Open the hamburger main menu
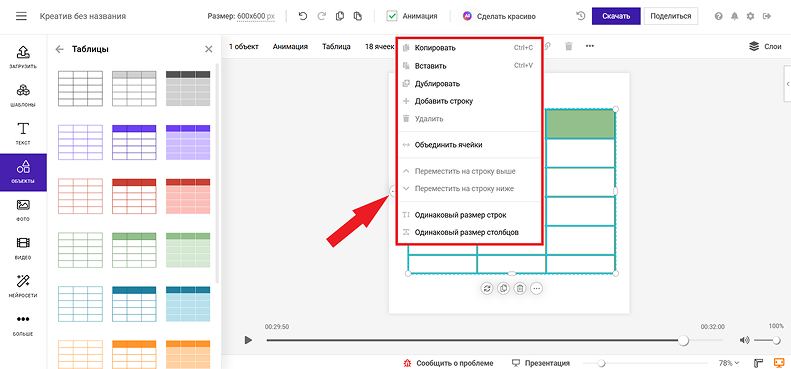 [21, 16]
